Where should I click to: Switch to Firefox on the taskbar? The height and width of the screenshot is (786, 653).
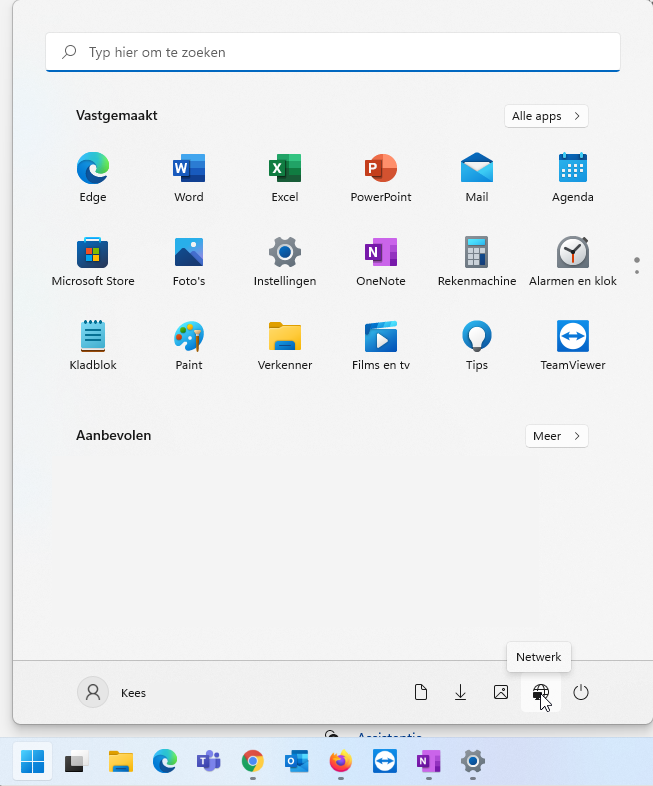pos(341,761)
